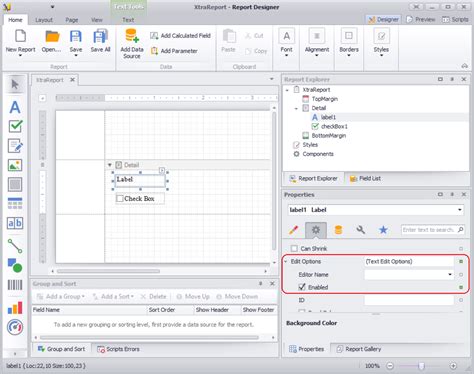
Task: Select the Table control in the toolbox
Action: tap(15, 203)
